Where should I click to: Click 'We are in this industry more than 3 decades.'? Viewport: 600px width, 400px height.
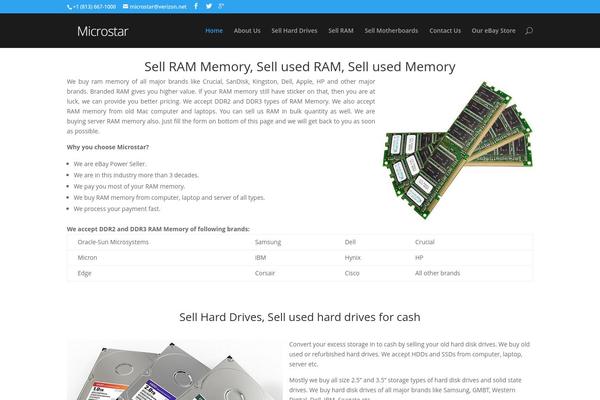pos(136,175)
